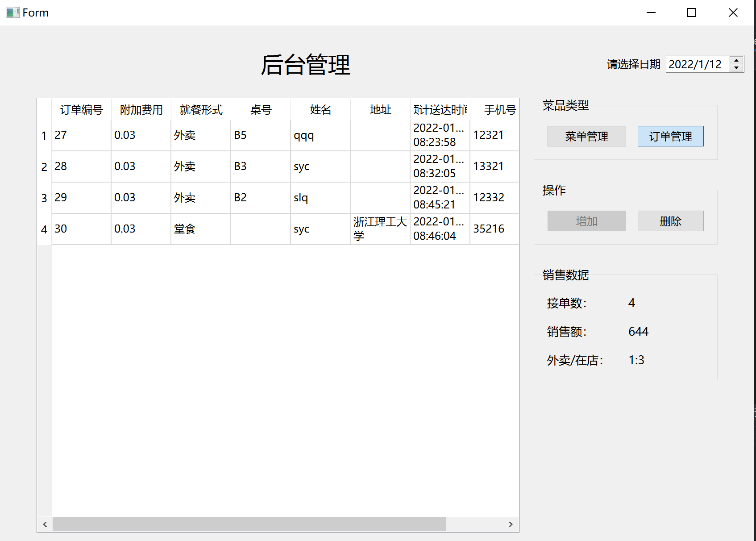Click the date field showing 2022/1/12
Image resolution: width=756 pixels, height=541 pixels.
click(x=698, y=64)
